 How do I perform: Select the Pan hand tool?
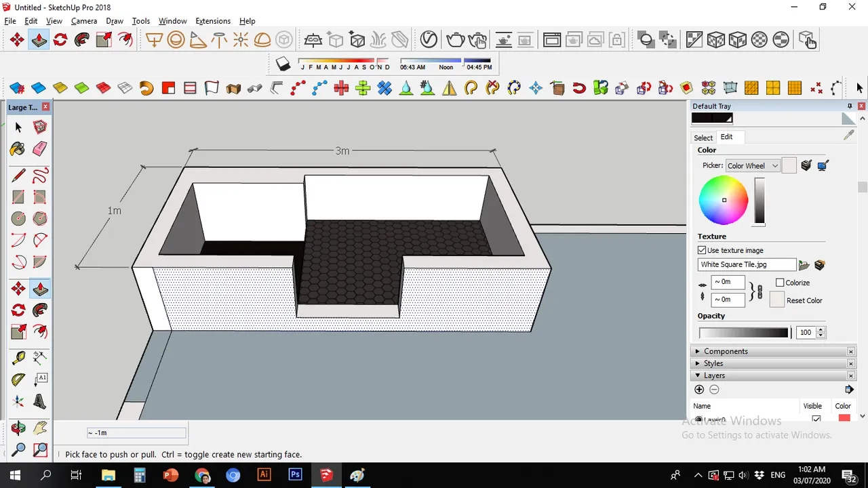[x=40, y=428]
